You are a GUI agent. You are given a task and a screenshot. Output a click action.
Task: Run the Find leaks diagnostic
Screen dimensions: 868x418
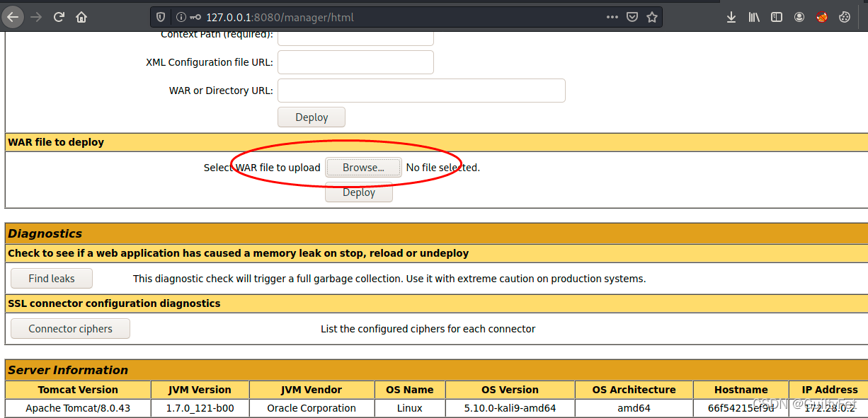(52, 279)
